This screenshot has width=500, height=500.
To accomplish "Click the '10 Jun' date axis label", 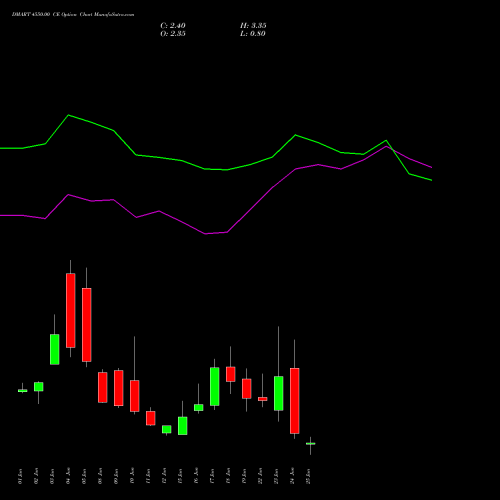I will pyautogui.click(x=132, y=476).
